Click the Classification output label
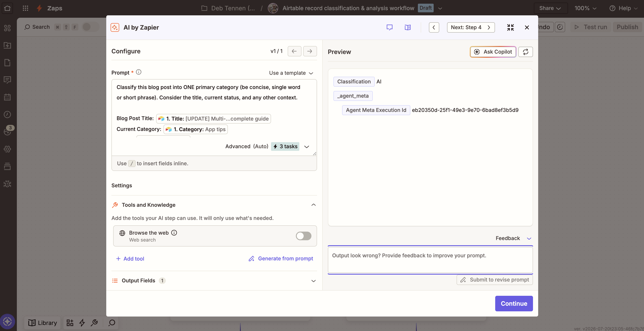Screen dimensions: 644x331 (354, 81)
